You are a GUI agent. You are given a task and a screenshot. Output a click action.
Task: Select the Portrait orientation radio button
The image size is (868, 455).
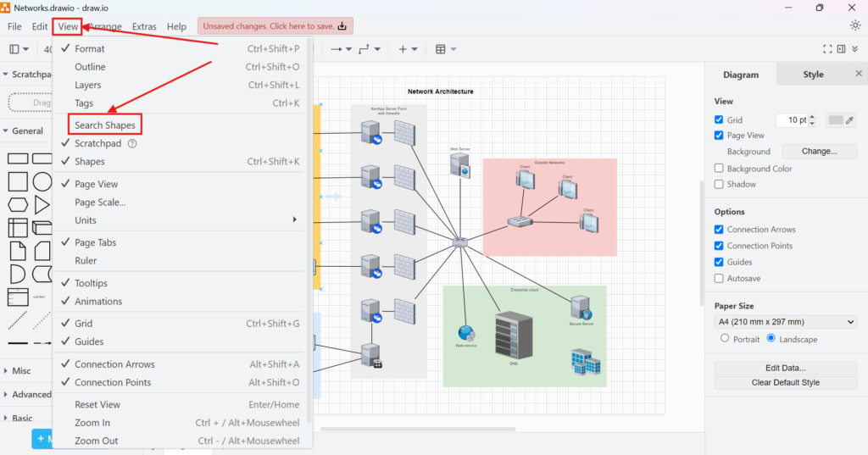(x=725, y=338)
